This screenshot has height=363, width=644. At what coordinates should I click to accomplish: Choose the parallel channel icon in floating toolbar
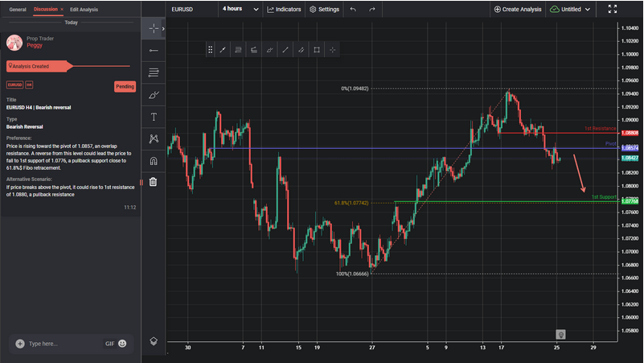tap(301, 50)
